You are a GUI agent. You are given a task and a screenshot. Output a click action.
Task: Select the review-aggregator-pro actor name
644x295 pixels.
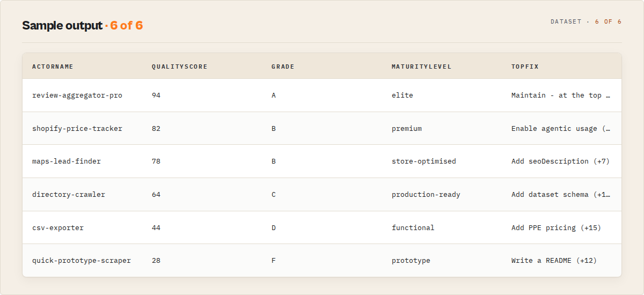point(77,95)
